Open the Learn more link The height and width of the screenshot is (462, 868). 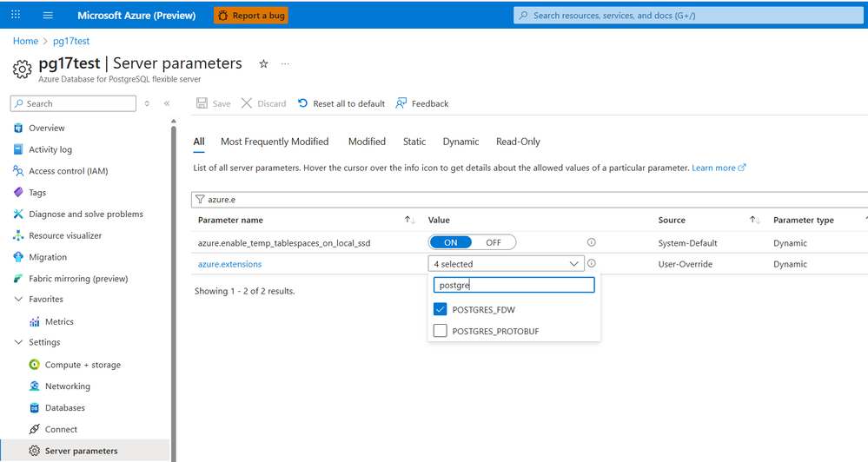pos(719,168)
